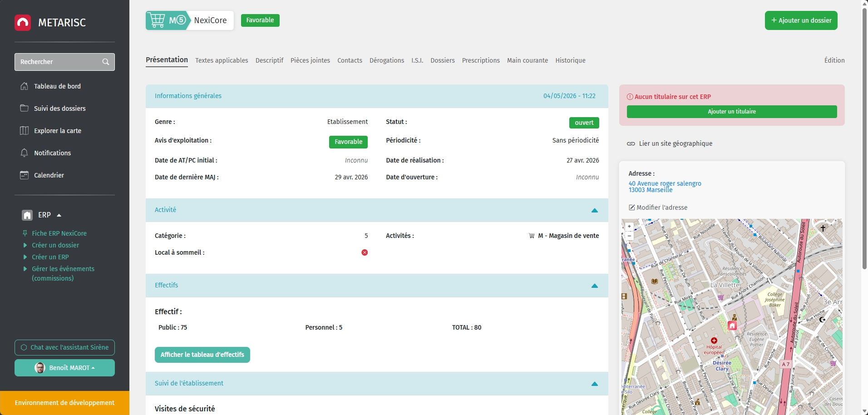Collapse the Suivi de l'établissement section
Screen dimensions: 868x415
595,384
